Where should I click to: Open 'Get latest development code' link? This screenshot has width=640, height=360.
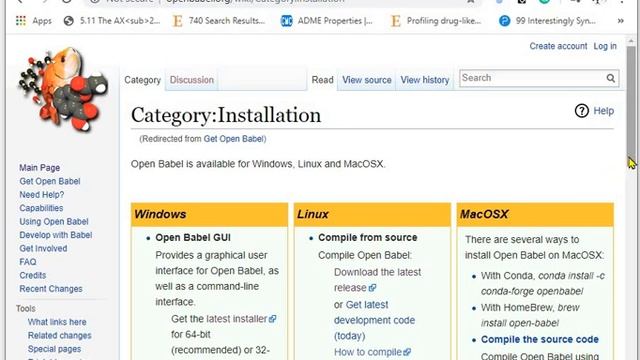click(374, 320)
